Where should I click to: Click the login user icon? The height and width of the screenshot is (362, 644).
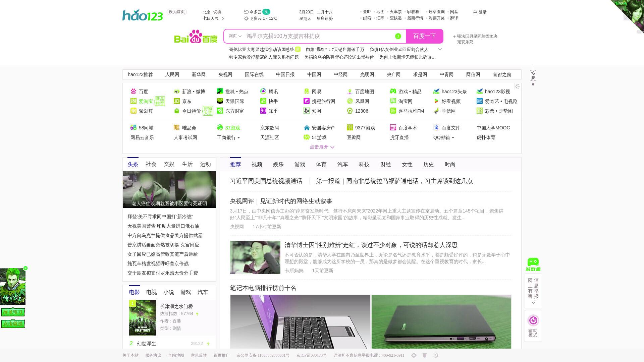[475, 12]
